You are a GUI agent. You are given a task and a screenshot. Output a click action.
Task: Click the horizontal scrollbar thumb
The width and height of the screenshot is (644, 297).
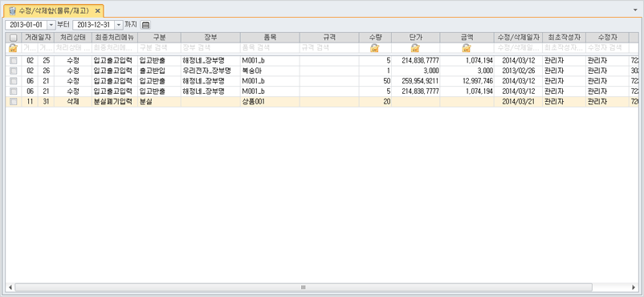tap(304, 287)
